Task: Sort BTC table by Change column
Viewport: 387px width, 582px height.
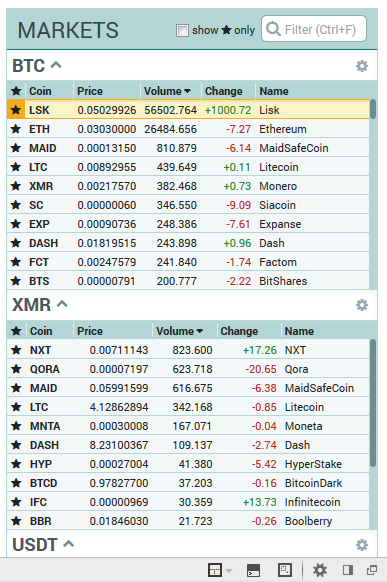Action: [x=224, y=91]
